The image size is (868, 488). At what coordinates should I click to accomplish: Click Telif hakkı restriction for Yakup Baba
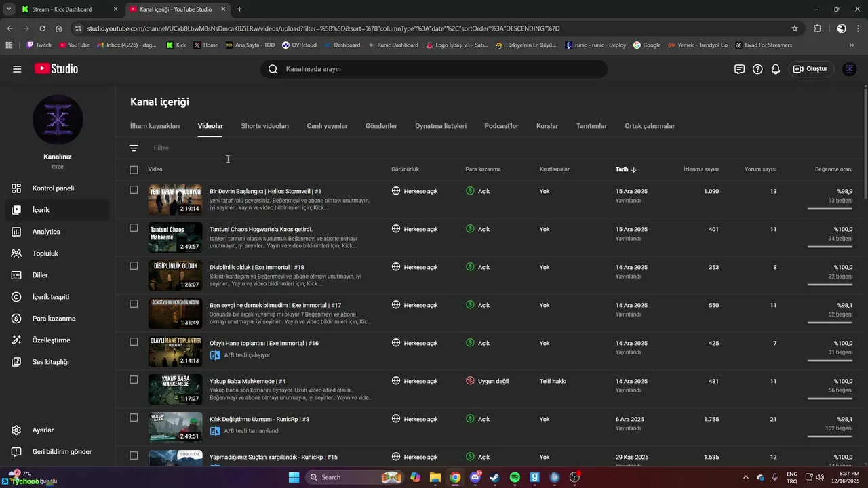(553, 381)
